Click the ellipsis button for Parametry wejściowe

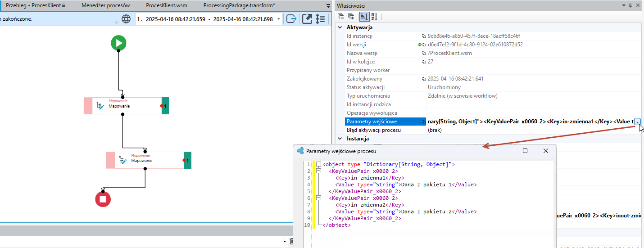click(637, 122)
